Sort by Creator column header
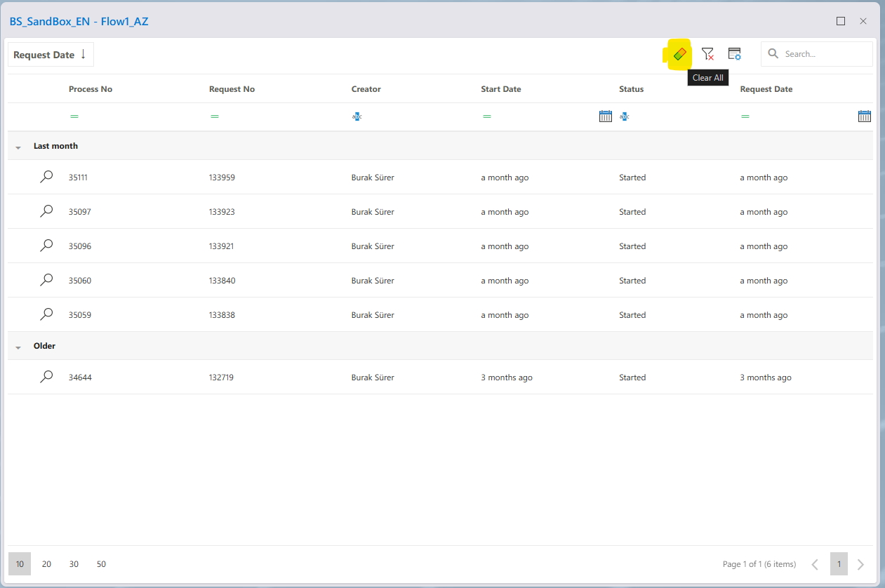885x588 pixels. (x=366, y=89)
